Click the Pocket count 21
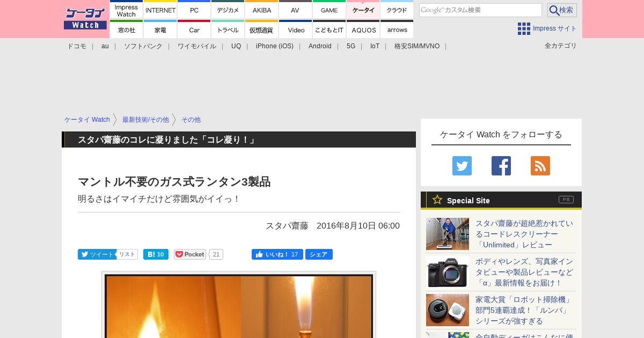This screenshot has width=644, height=338. click(x=216, y=254)
